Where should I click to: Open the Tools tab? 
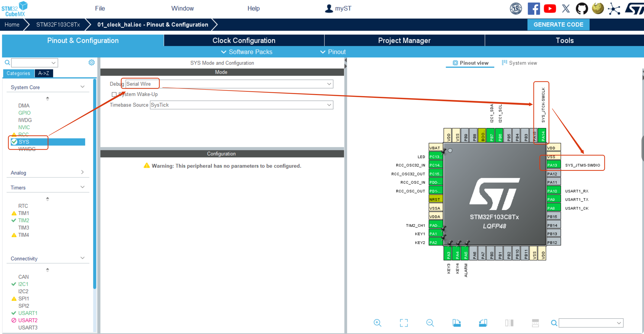(x=564, y=40)
